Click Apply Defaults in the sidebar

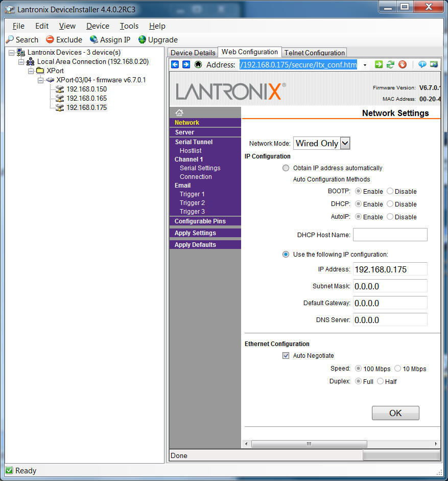195,244
